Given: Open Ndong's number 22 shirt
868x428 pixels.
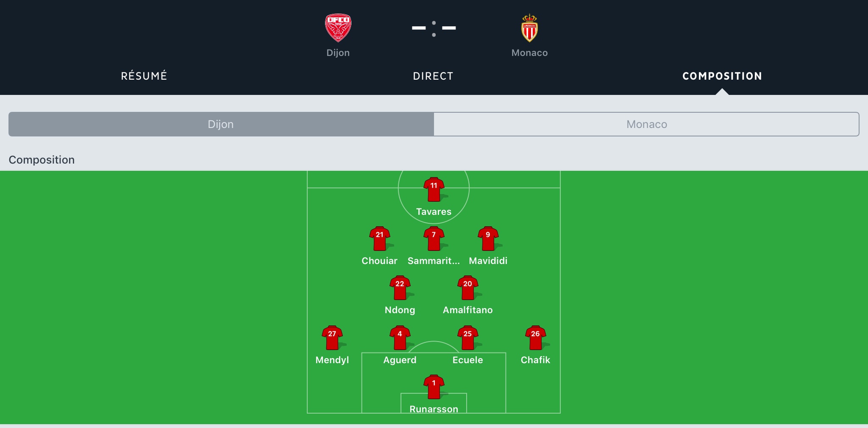Looking at the screenshot, I should tap(400, 287).
